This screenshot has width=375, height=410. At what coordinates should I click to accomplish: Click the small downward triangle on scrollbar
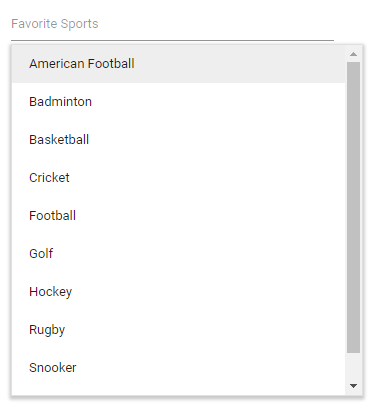point(353,386)
